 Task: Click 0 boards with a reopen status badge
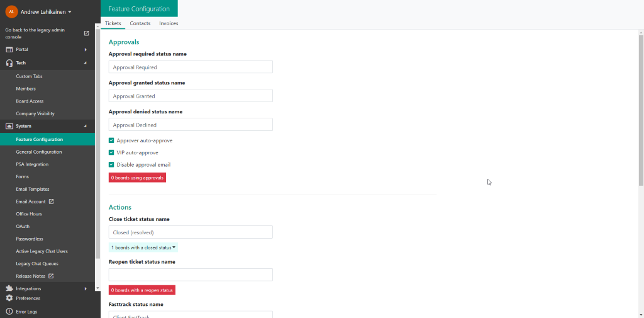click(x=142, y=290)
